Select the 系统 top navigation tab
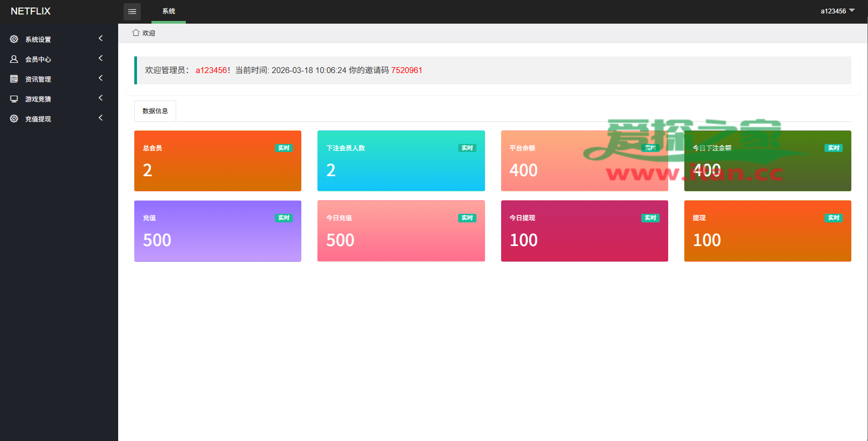 point(169,11)
